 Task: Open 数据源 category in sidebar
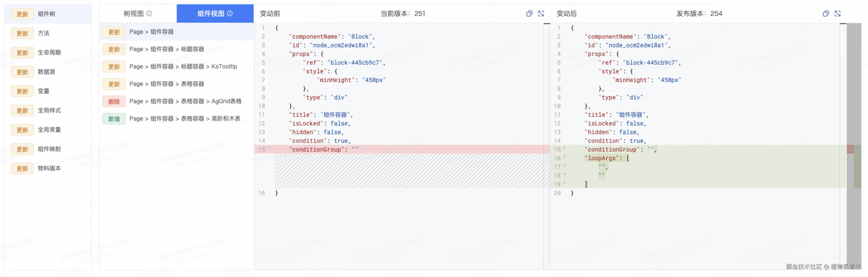(x=47, y=72)
